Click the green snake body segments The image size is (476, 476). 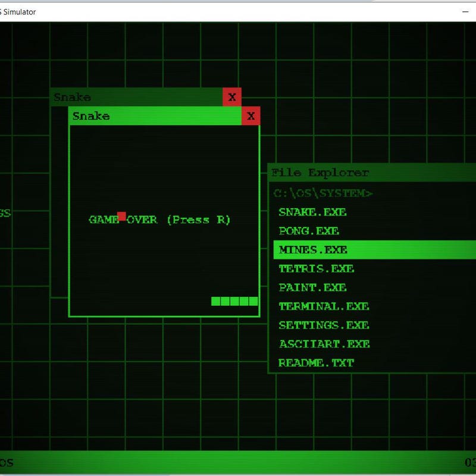point(234,302)
